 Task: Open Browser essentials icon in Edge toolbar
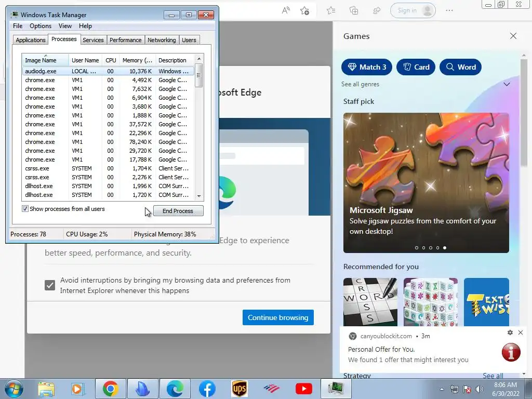377,10
